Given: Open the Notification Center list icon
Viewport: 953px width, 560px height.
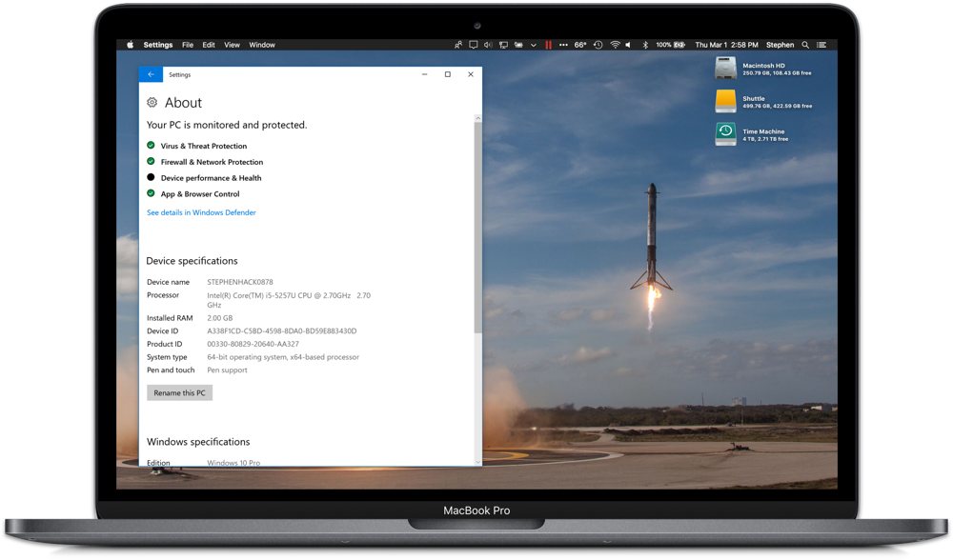Looking at the screenshot, I should tap(821, 45).
